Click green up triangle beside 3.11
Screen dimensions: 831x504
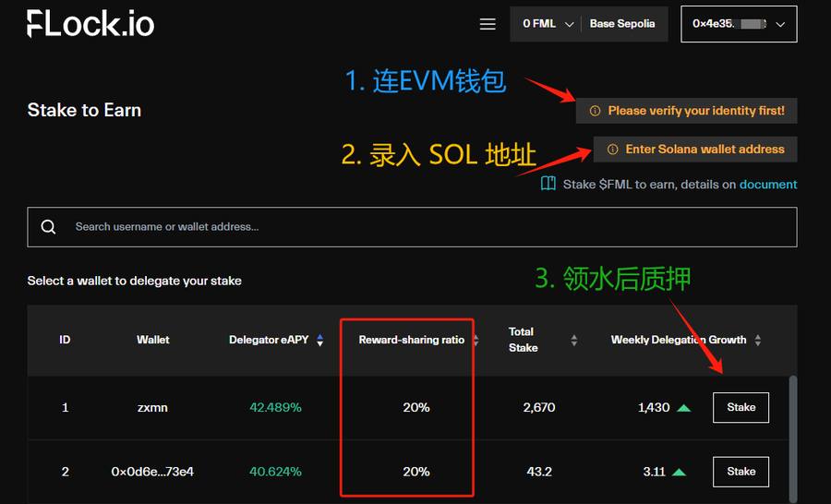click(679, 473)
